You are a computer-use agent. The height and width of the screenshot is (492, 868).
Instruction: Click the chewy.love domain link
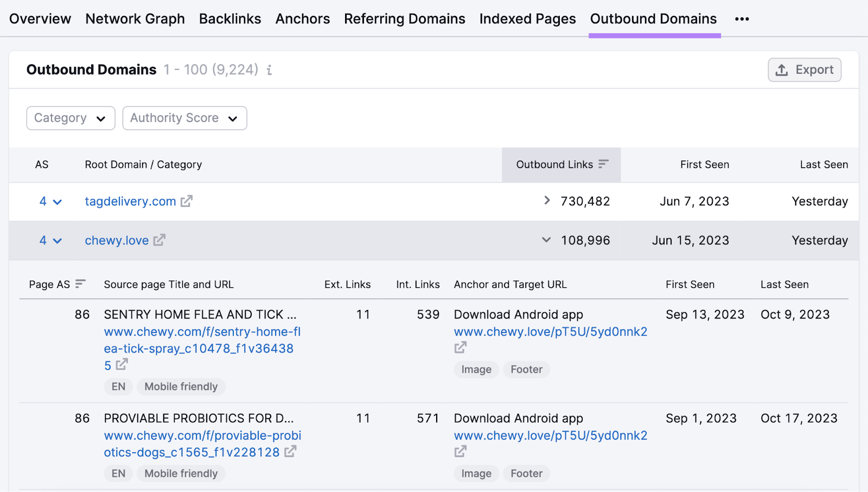pyautogui.click(x=117, y=240)
